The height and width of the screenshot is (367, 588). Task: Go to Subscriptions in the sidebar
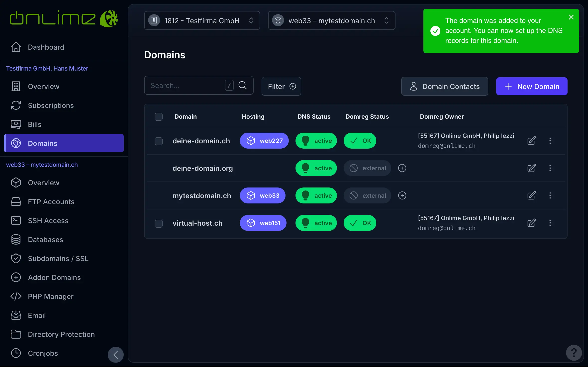51,105
